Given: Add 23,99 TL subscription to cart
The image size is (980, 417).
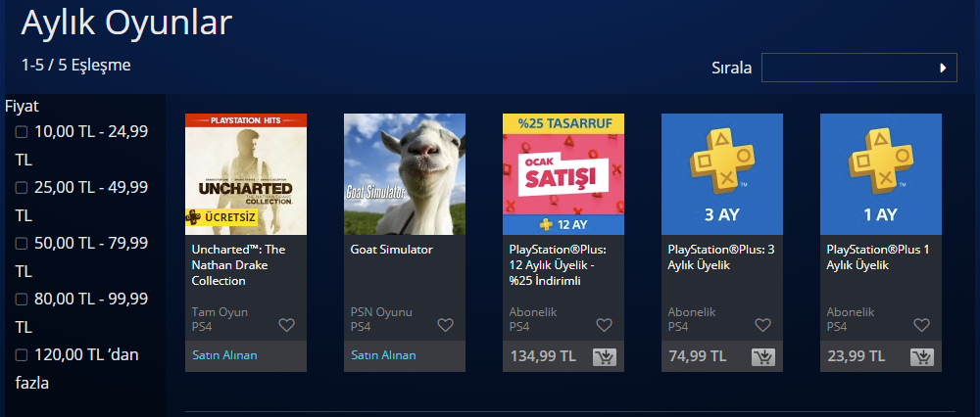Looking at the screenshot, I should (922, 357).
